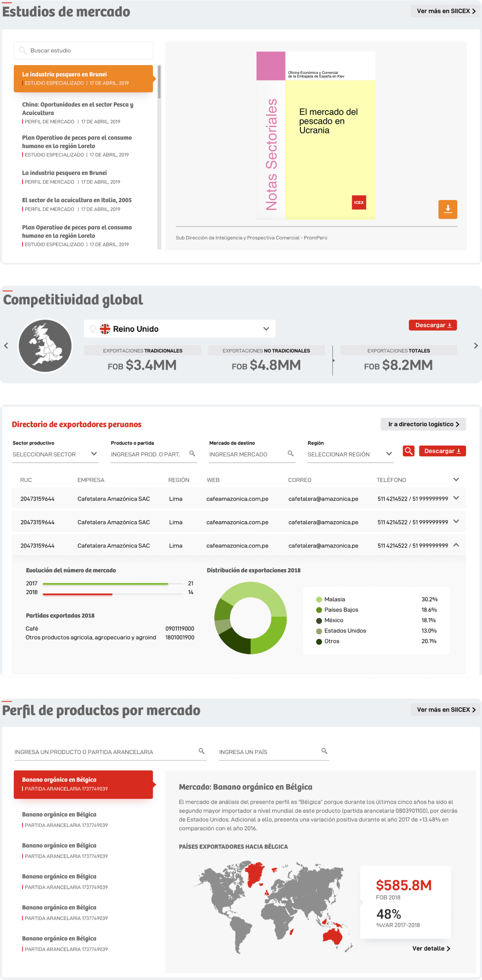Click Descargar in exporters directory
482x980 pixels.
coord(442,451)
